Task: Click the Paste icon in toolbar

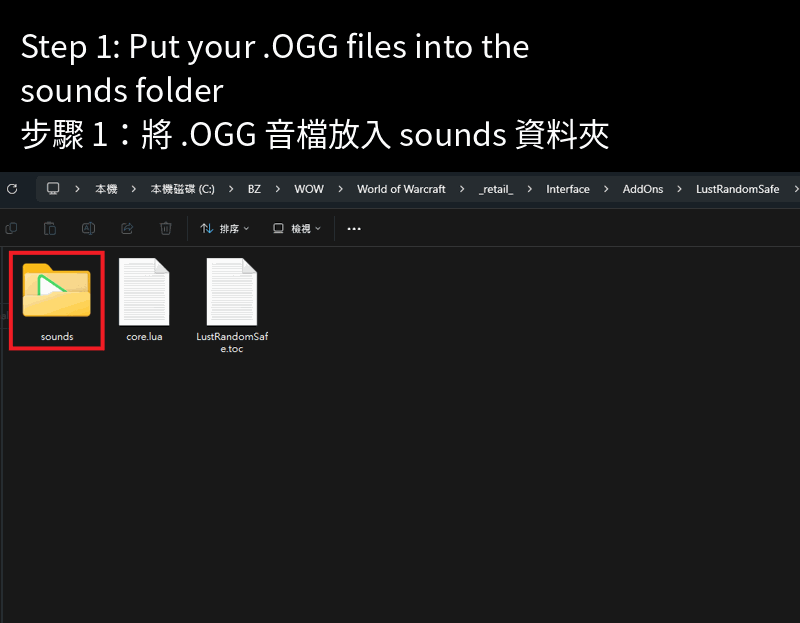Action: pyautogui.click(x=50, y=229)
